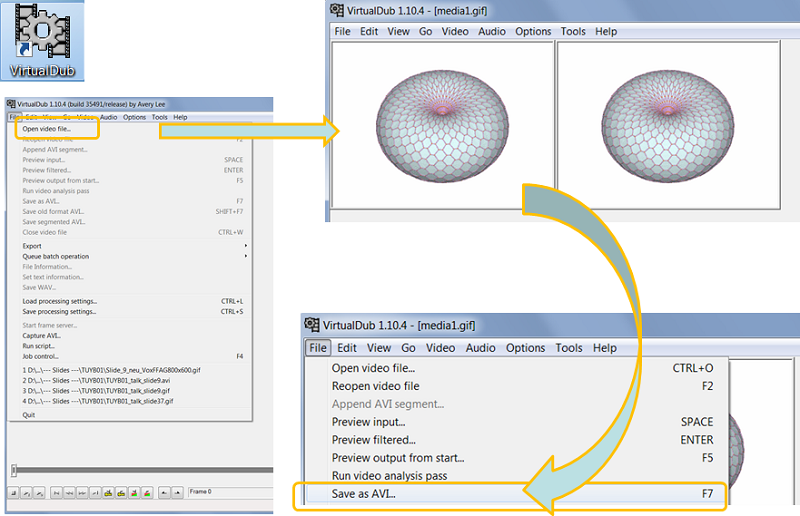Go to the start of the video using the toolbar icon

tap(56, 493)
